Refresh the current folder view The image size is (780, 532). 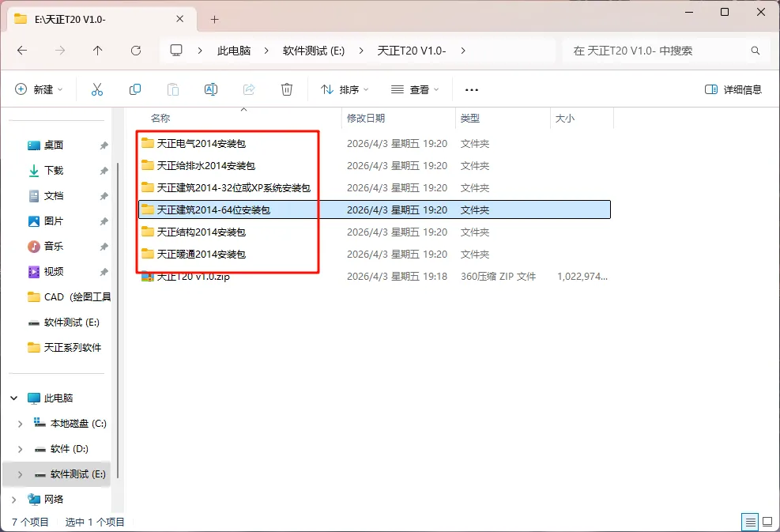136,51
